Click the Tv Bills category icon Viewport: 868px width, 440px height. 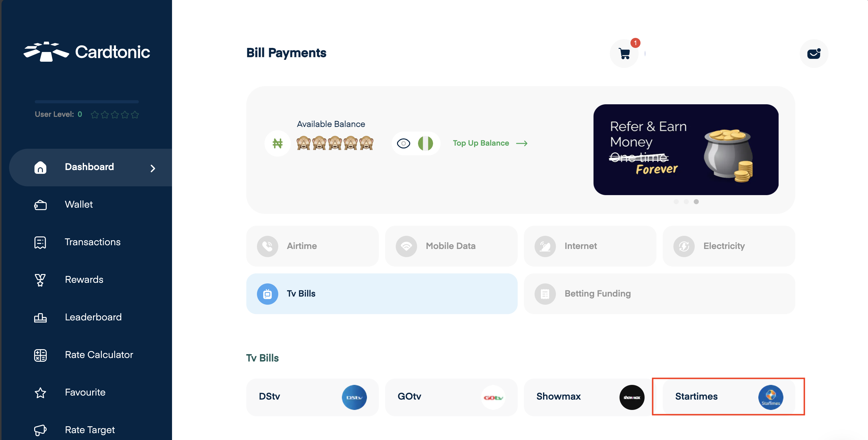(x=268, y=293)
